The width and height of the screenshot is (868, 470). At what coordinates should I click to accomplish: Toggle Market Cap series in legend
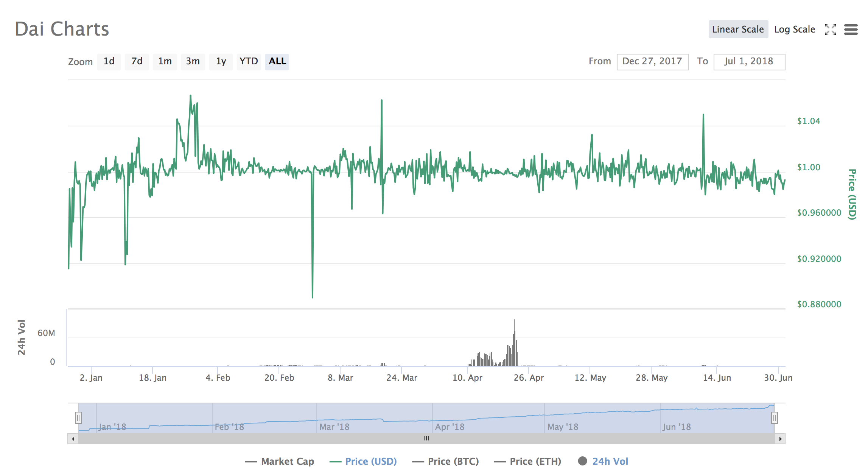280,461
